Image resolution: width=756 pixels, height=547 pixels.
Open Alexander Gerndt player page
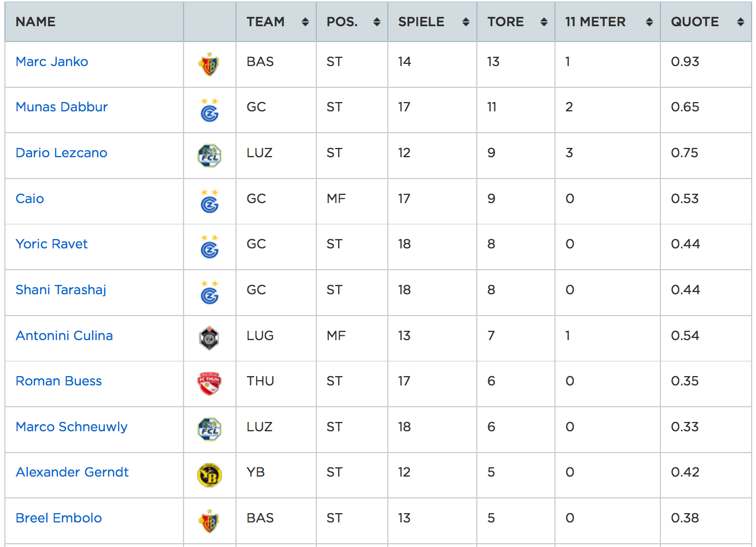[72, 472]
